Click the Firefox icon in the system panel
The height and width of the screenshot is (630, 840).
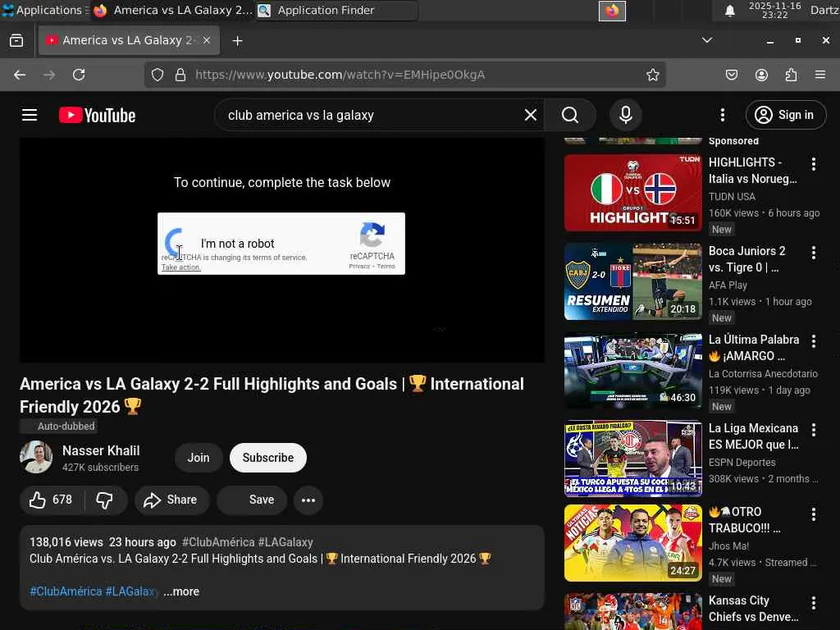(x=612, y=11)
